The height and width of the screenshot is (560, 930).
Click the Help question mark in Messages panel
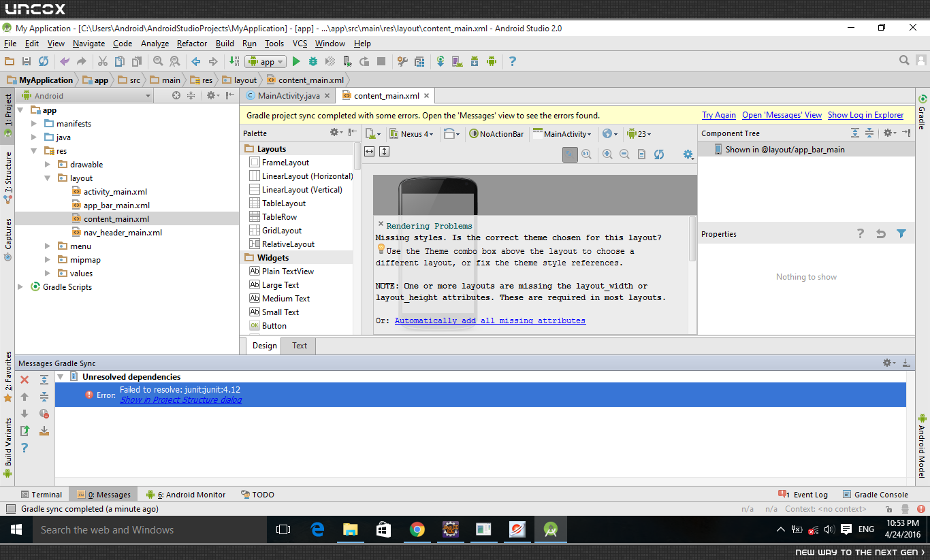(x=25, y=448)
